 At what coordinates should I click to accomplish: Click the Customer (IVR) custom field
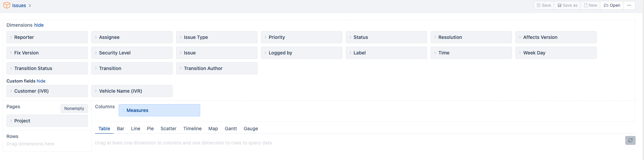pyautogui.click(x=47, y=91)
